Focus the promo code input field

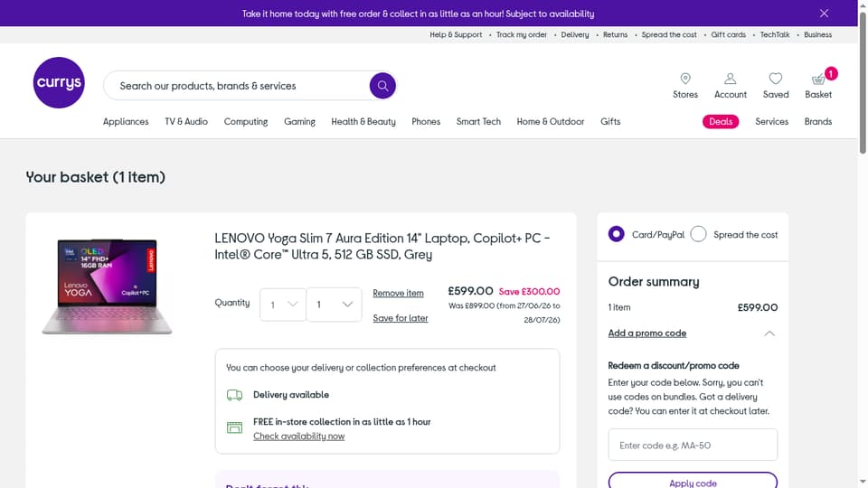pos(693,445)
